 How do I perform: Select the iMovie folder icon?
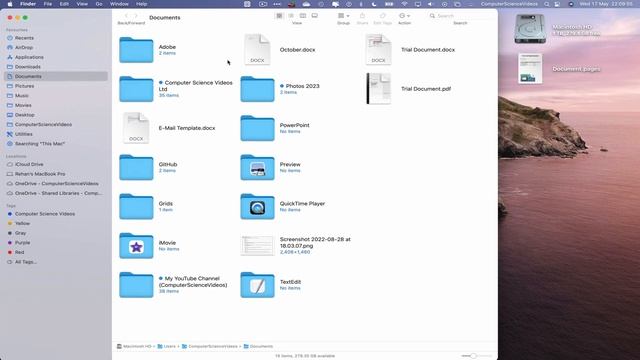pos(136,246)
